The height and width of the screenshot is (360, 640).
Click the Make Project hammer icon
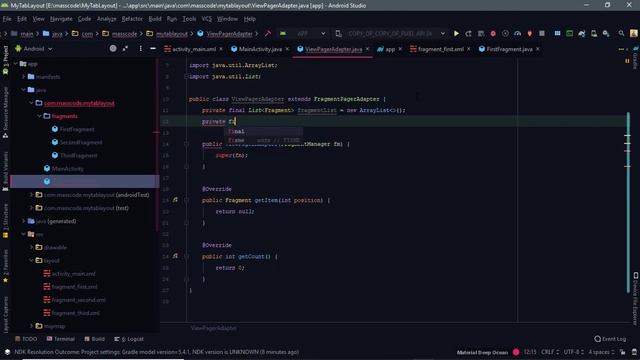tap(268, 33)
